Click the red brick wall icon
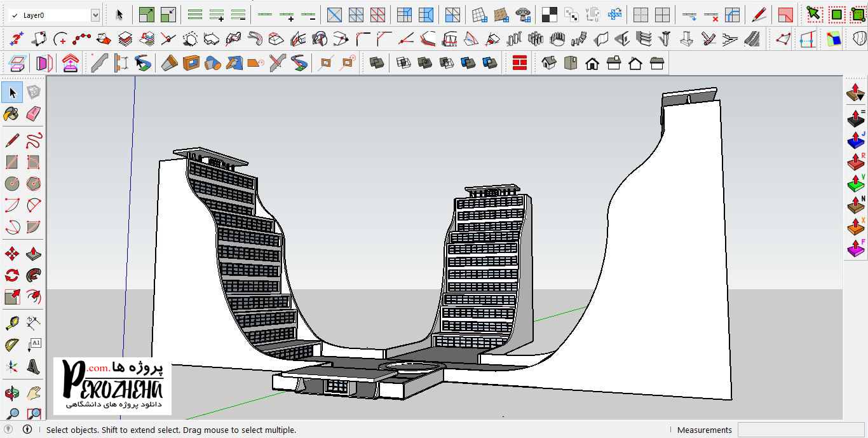 [520, 63]
